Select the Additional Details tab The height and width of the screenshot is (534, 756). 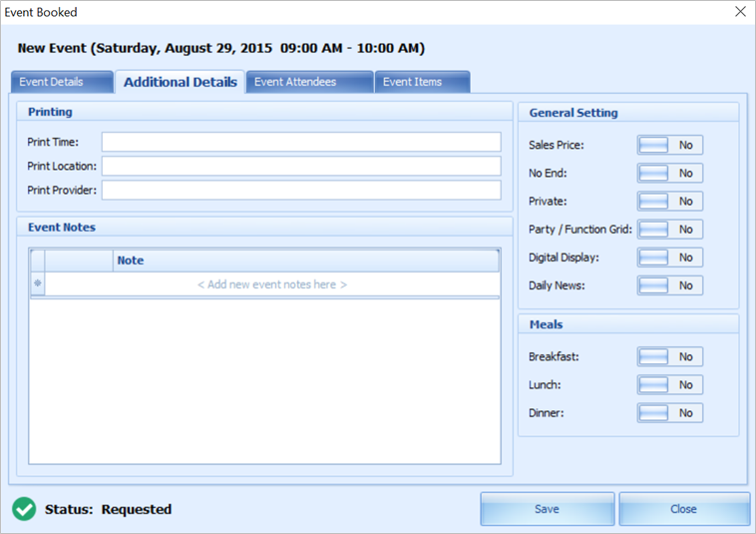180,82
